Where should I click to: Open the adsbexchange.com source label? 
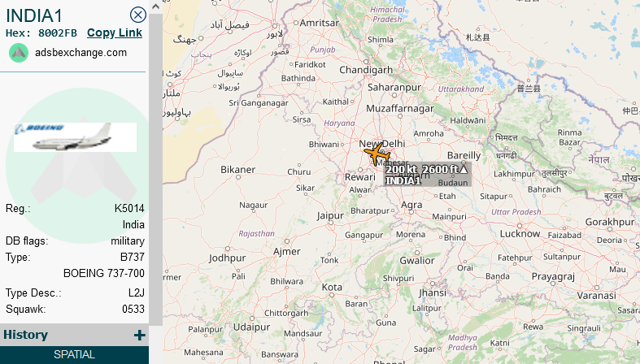(x=81, y=53)
